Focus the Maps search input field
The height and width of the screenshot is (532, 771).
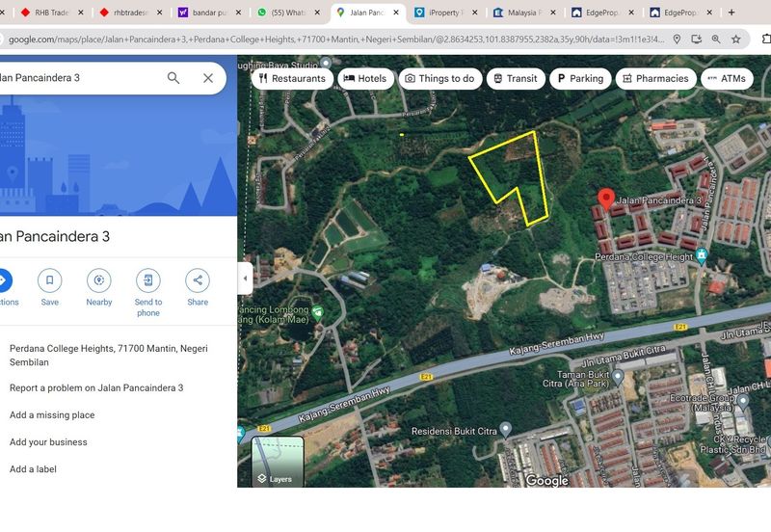79,78
